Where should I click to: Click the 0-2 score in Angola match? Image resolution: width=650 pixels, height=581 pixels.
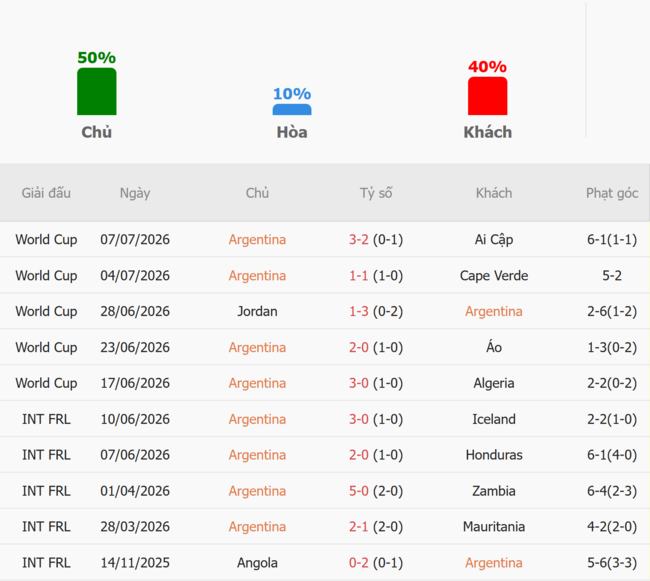[x=359, y=563]
